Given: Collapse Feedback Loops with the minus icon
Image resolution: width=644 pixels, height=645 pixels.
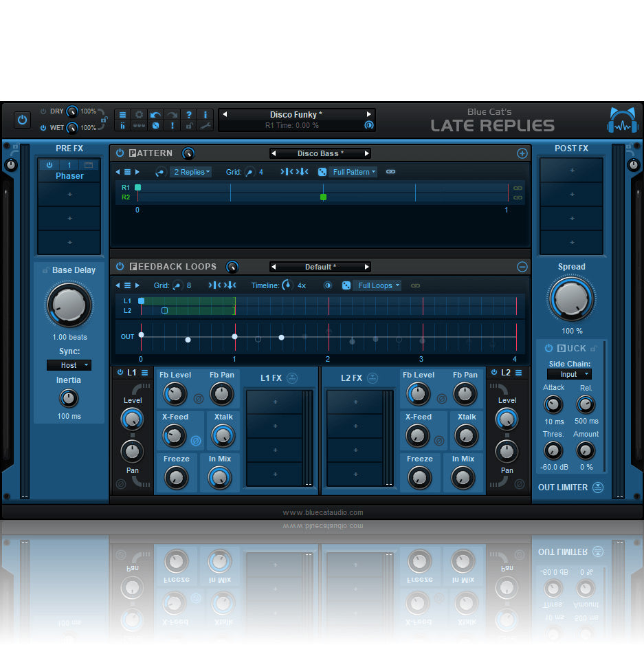Looking at the screenshot, I should 522,267.
